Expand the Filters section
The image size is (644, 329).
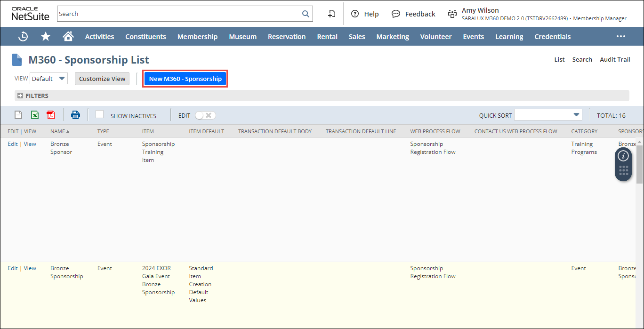[x=33, y=96]
